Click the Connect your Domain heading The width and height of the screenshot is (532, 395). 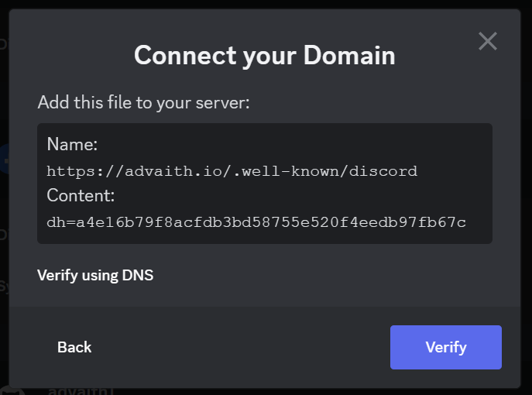(265, 55)
